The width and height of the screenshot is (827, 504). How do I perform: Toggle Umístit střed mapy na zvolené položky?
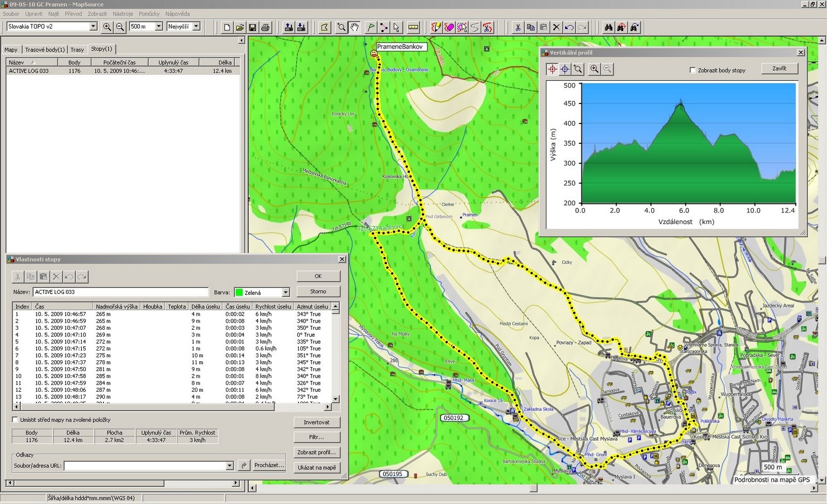pos(15,420)
